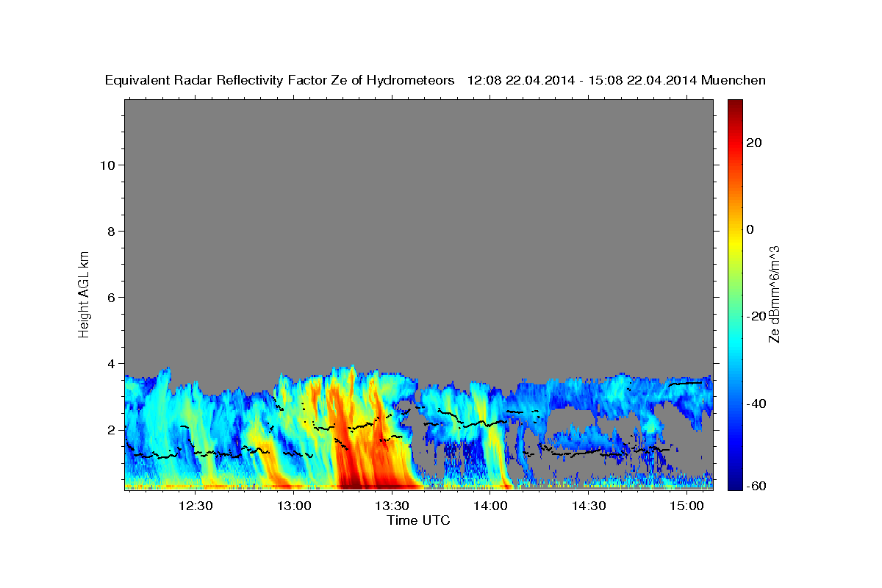This screenshot has width=882, height=588.
Task: Click the 12:30 time tick label
Action: tap(196, 506)
